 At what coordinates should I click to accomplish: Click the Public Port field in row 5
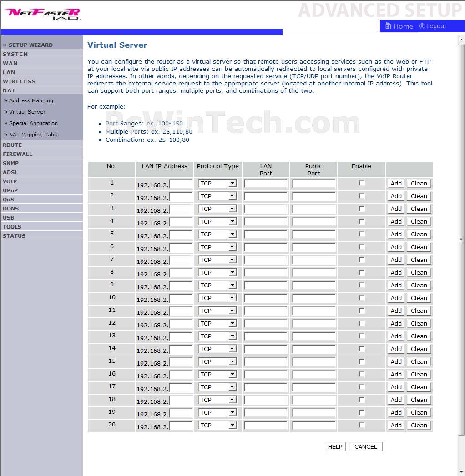(314, 235)
